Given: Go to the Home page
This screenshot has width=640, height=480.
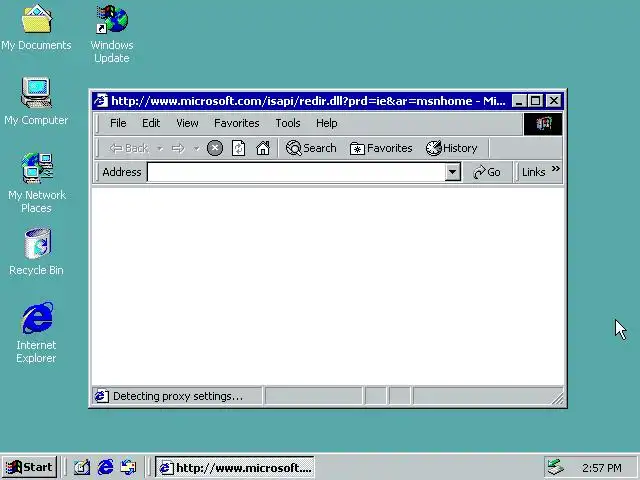Looking at the screenshot, I should 263,148.
